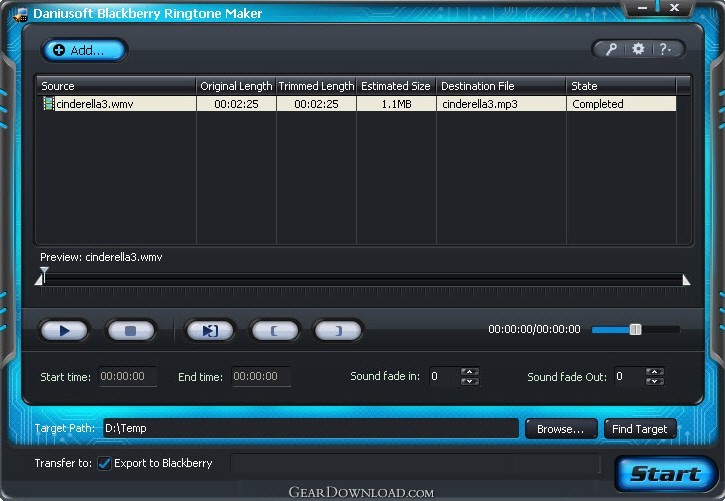Decrease Sound fade Out with down arrow
This screenshot has height=501, width=725.
[x=655, y=381]
